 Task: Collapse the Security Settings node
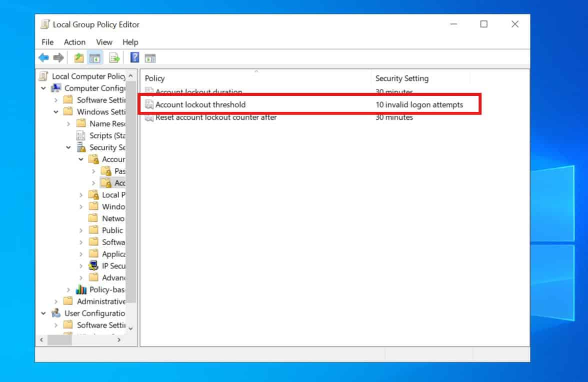pyautogui.click(x=68, y=148)
